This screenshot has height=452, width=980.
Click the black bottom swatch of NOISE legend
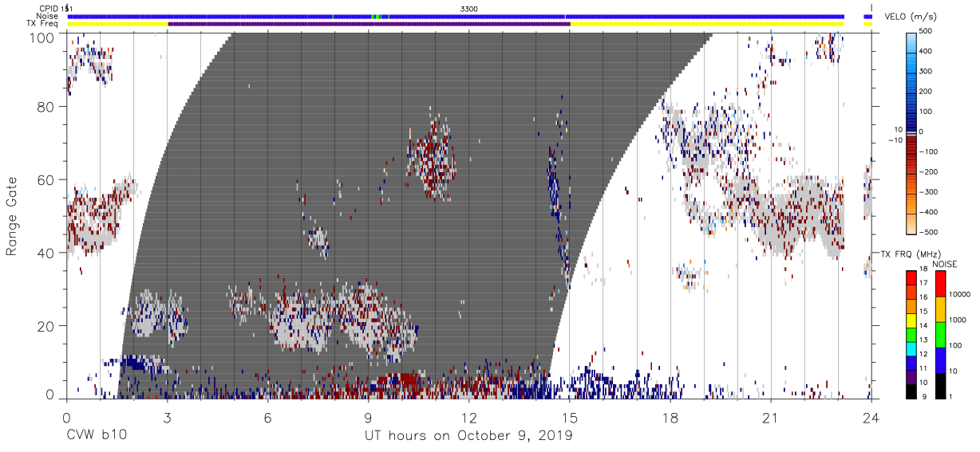[940, 384]
